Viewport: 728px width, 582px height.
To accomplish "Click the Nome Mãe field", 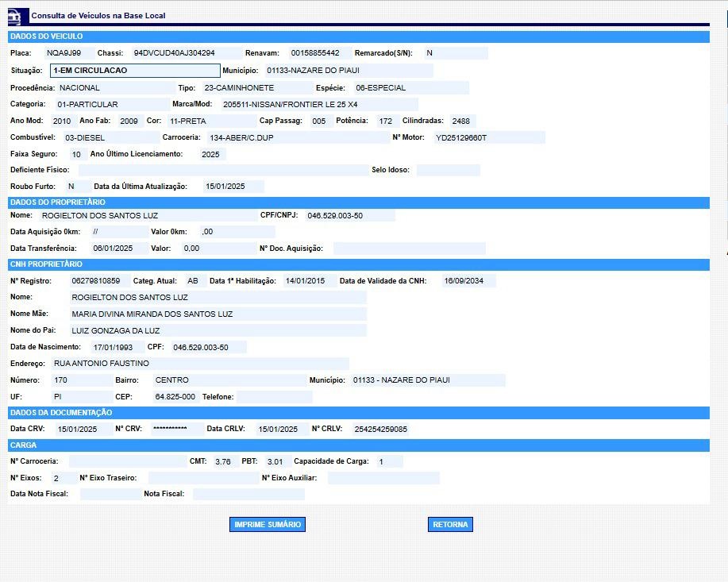I will click(x=218, y=314).
